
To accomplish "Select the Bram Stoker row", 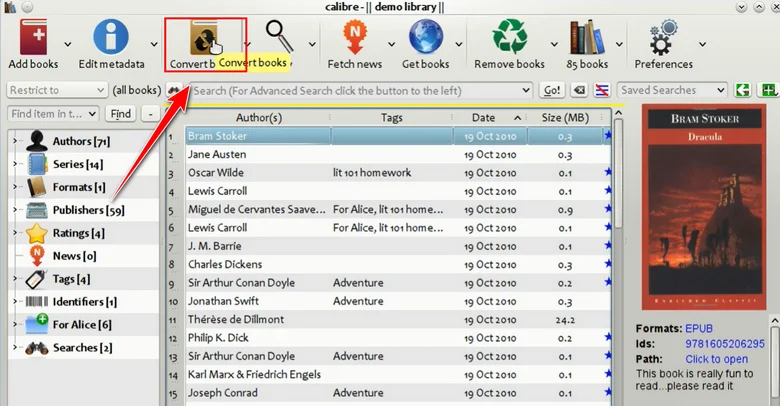I will (x=398, y=136).
